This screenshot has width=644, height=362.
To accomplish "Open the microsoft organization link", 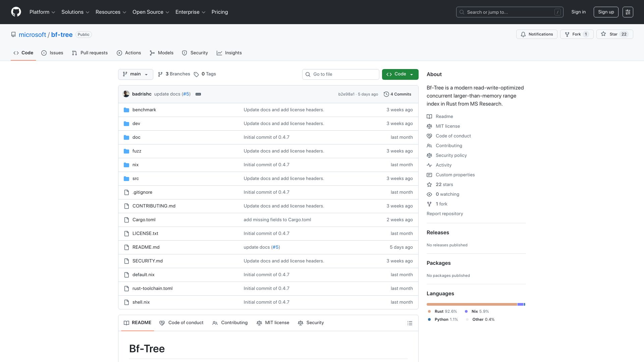I will 32,35.
